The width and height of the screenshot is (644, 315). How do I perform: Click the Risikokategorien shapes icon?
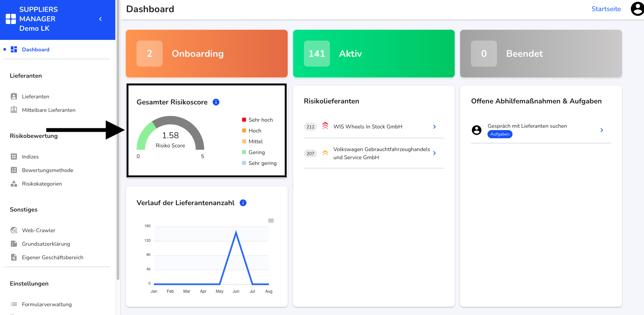click(x=14, y=184)
